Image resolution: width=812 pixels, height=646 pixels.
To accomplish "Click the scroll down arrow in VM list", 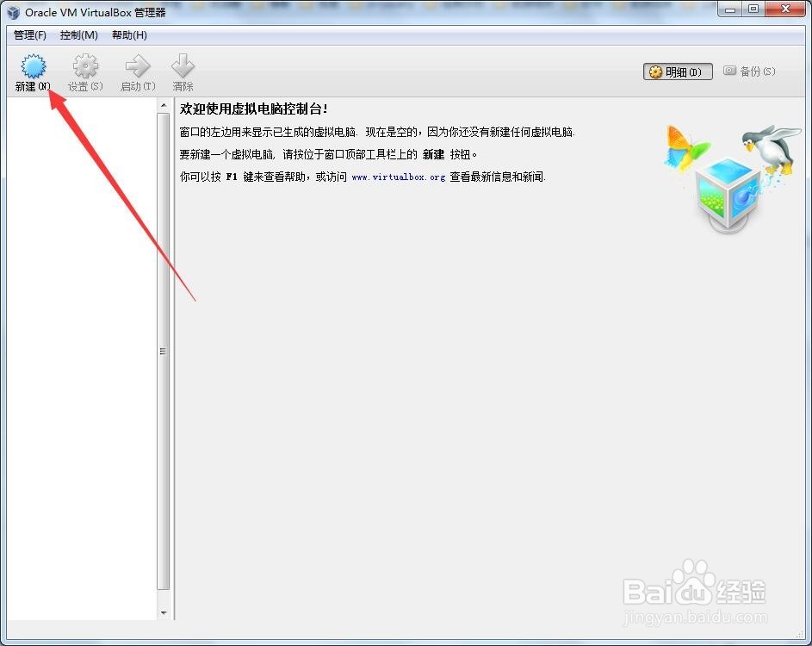I will pyautogui.click(x=164, y=612).
